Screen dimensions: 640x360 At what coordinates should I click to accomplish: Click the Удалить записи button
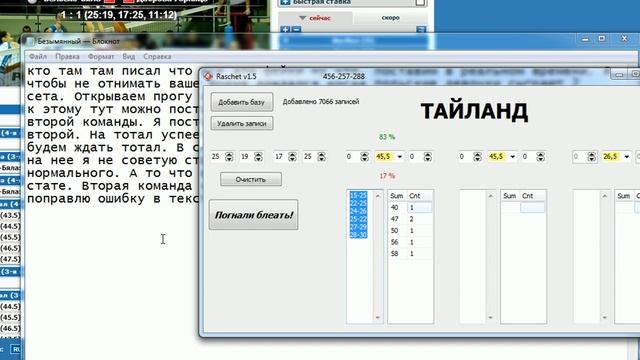(242, 123)
